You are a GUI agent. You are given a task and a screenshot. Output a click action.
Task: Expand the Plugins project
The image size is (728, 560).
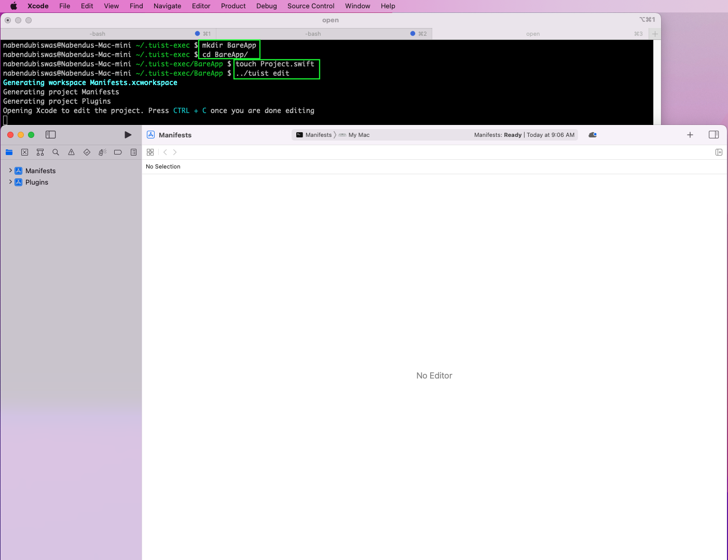point(10,181)
